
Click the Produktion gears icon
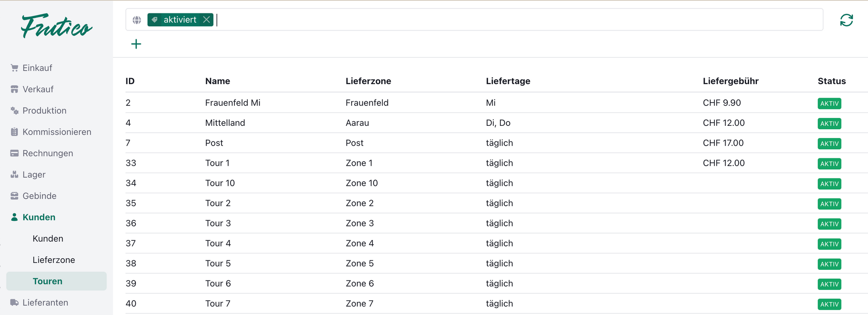click(14, 111)
